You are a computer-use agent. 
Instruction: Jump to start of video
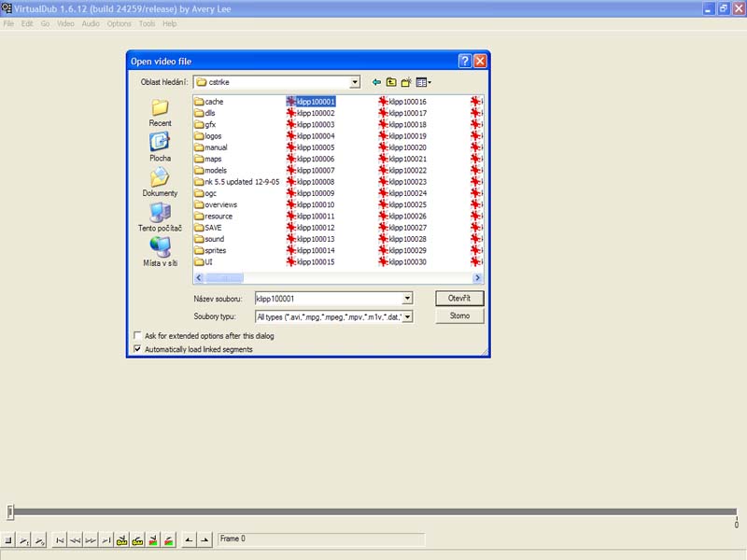60,540
